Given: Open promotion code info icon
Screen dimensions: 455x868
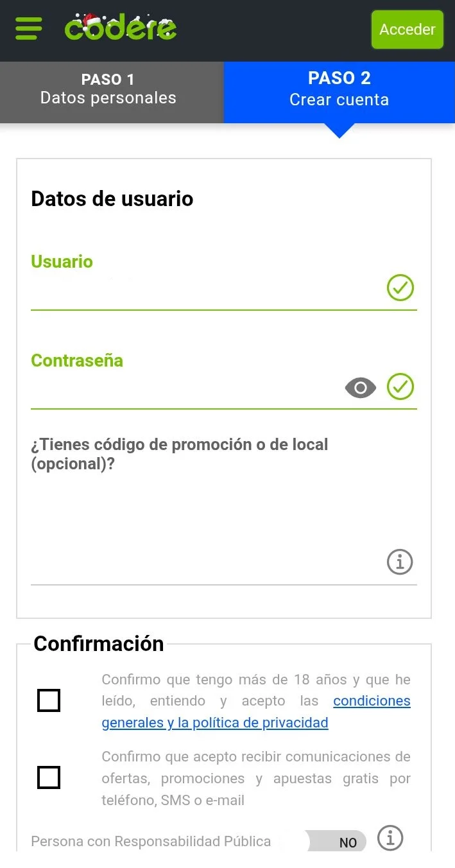Looking at the screenshot, I should coord(400,562).
